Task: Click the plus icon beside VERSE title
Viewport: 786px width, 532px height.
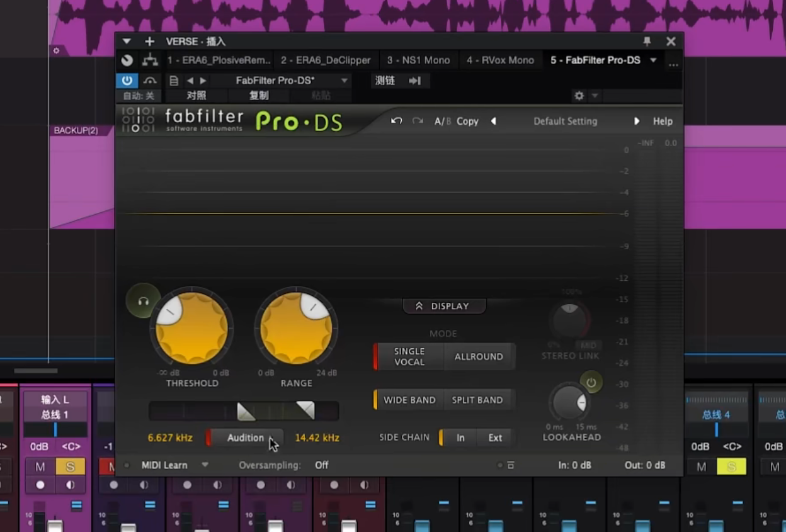Action: tap(149, 42)
